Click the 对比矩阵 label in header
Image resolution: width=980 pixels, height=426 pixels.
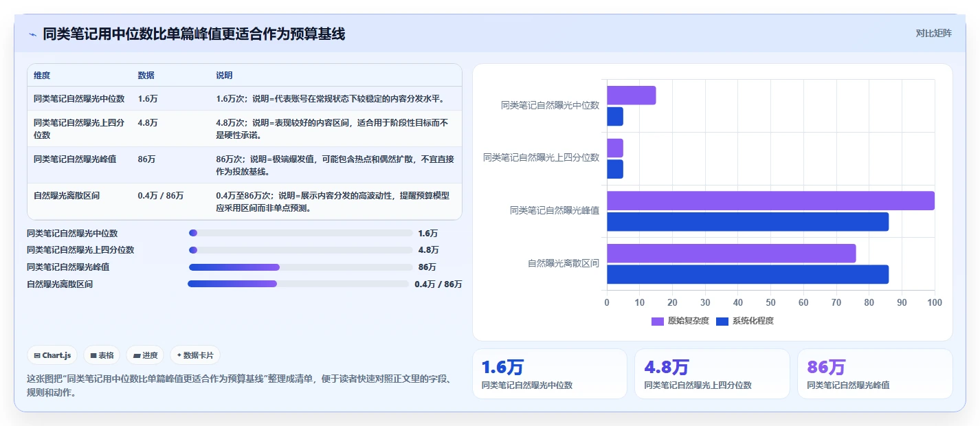point(934,33)
